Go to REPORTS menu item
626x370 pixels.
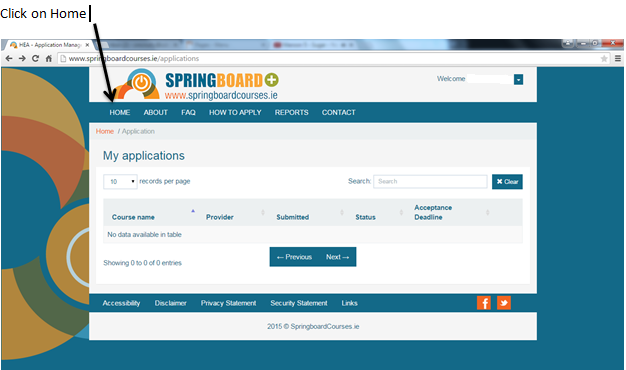(x=291, y=113)
